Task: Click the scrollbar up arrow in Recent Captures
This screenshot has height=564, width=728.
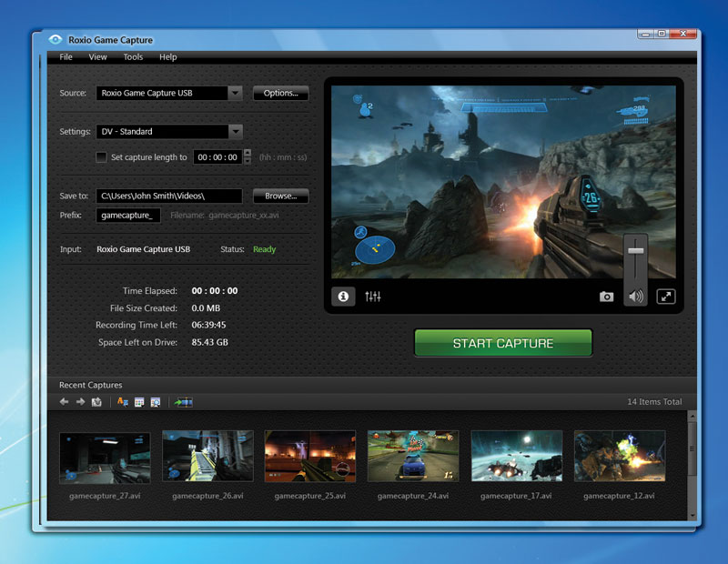Action: 692,417
